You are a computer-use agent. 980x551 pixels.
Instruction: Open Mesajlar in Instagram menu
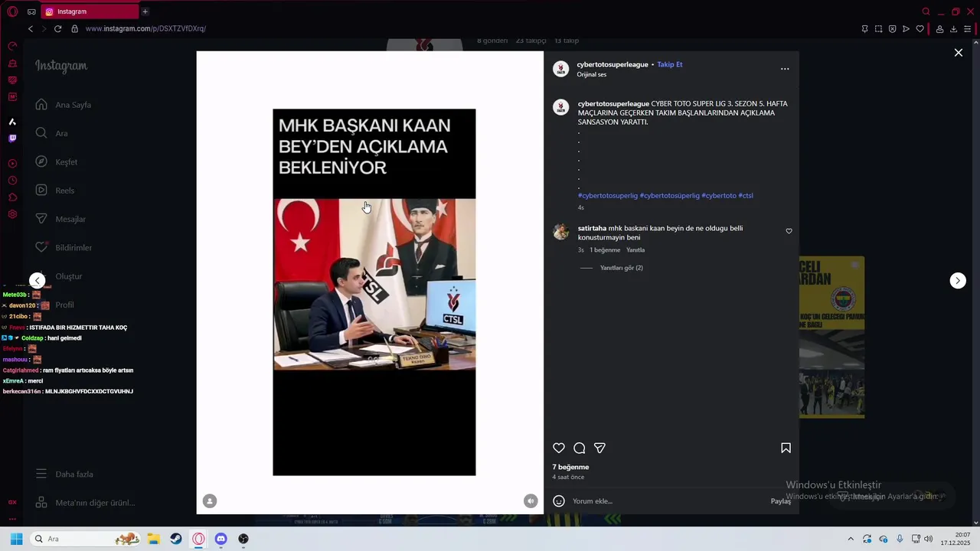60,219
